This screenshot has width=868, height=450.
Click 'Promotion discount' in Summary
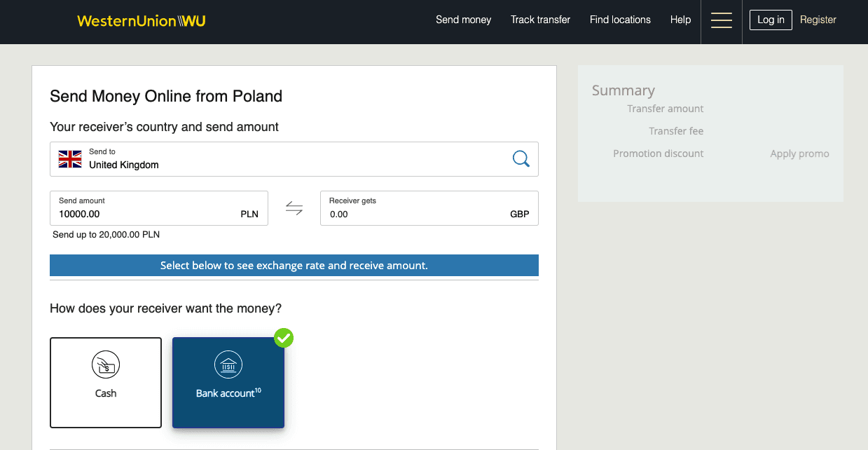659,154
